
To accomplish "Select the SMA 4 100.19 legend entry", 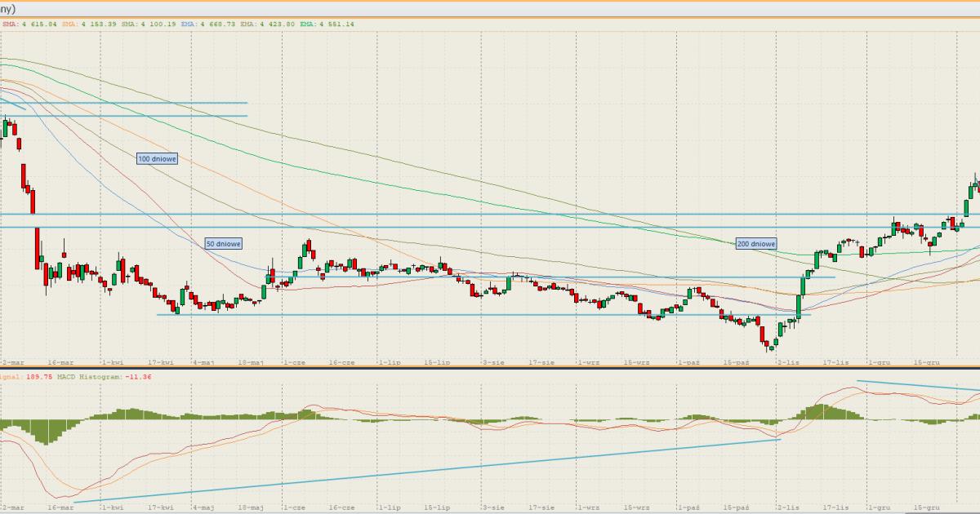I will tap(148, 24).
